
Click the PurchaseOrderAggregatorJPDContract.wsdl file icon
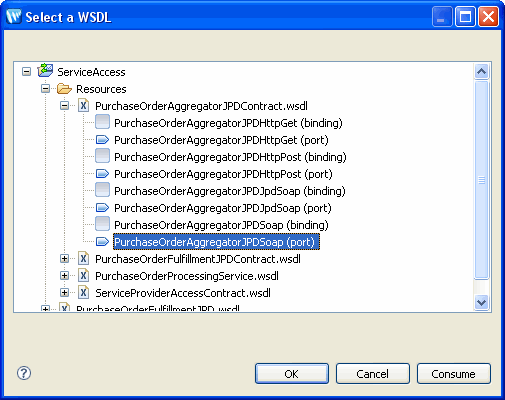[x=83, y=106]
